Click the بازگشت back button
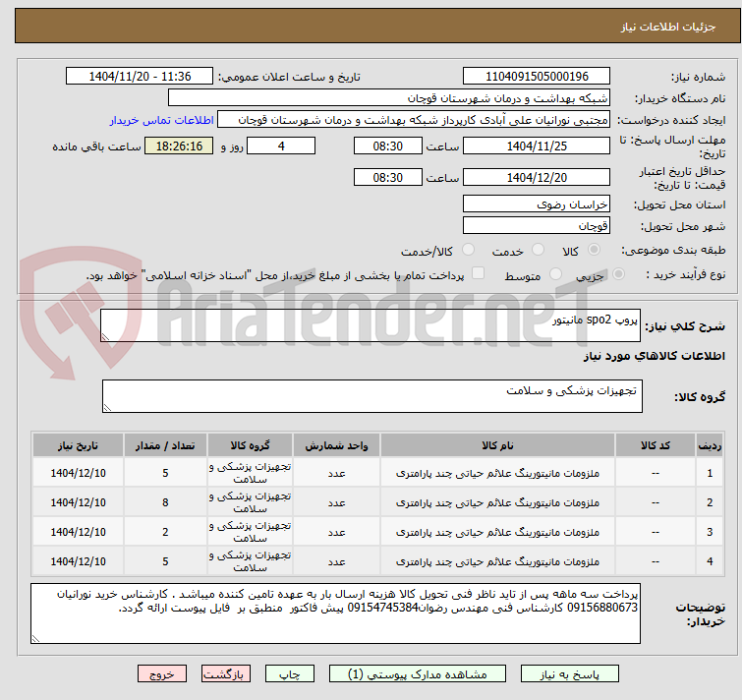The height and width of the screenshot is (700, 742). pyautogui.click(x=226, y=674)
